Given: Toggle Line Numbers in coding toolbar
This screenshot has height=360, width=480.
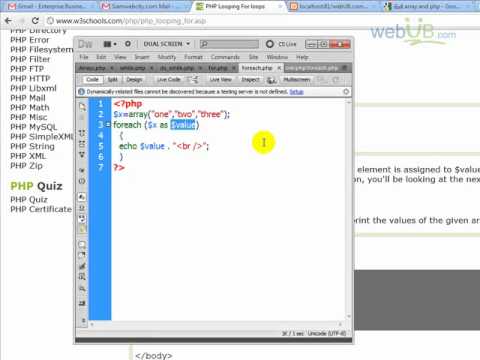Looking at the screenshot, I should (x=82, y=197).
